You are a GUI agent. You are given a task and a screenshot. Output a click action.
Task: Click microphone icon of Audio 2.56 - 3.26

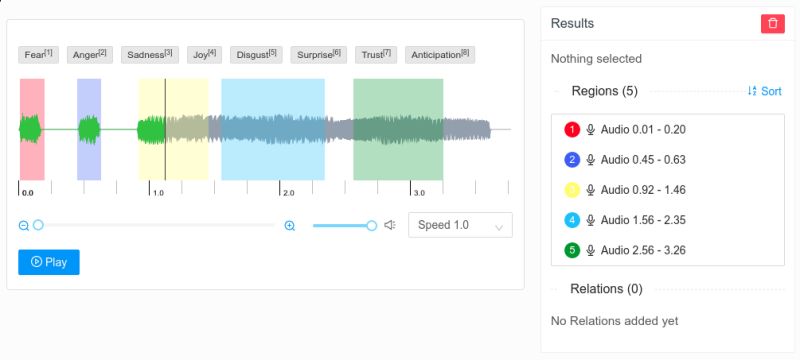(590, 250)
